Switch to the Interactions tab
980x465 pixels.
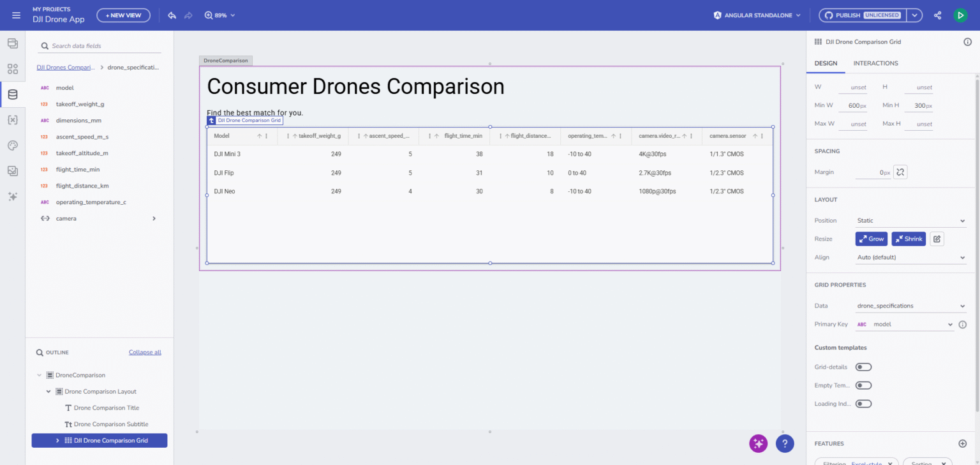(875, 63)
